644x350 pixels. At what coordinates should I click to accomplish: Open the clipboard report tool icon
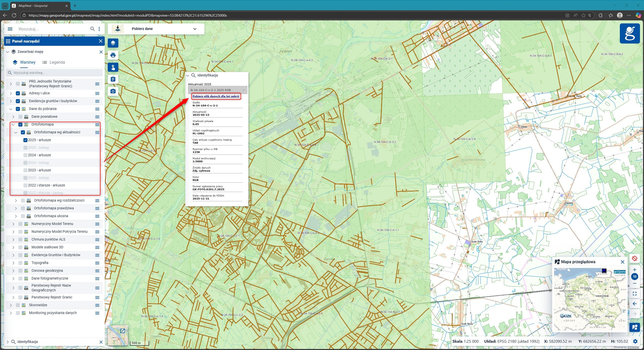(113, 79)
